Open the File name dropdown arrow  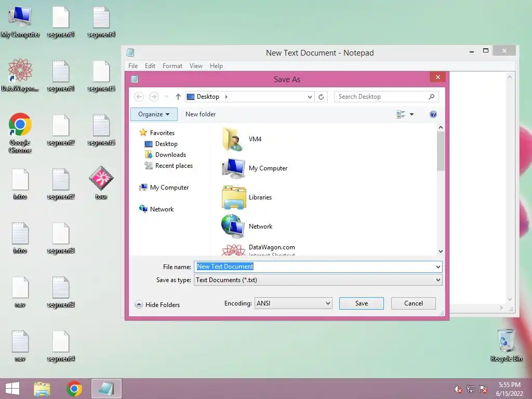[x=438, y=267]
